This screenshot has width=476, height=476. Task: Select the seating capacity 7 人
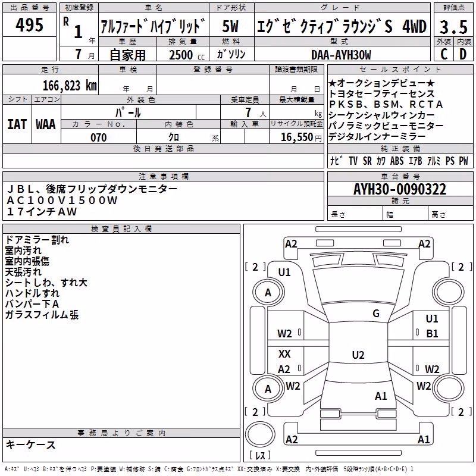(256, 113)
